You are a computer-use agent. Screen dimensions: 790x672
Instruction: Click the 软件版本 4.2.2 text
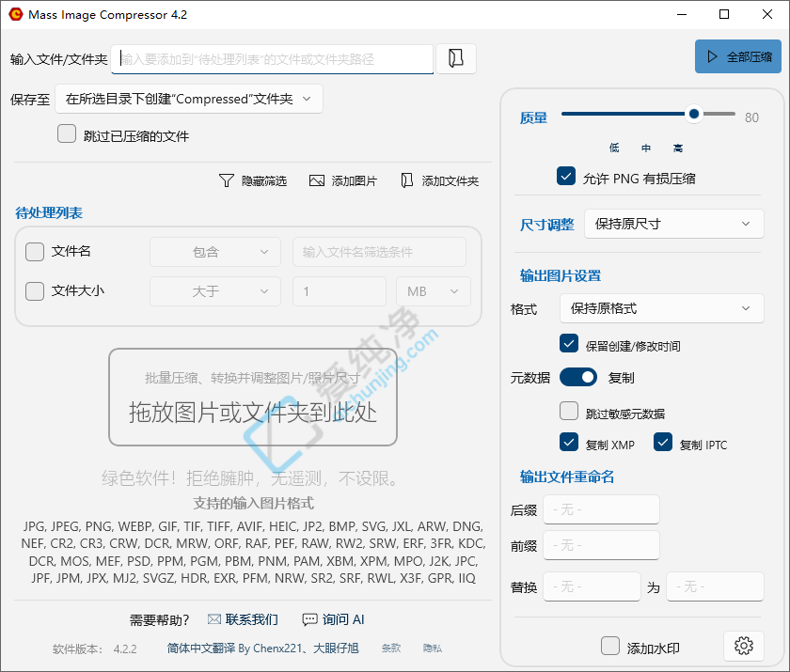click(x=95, y=649)
